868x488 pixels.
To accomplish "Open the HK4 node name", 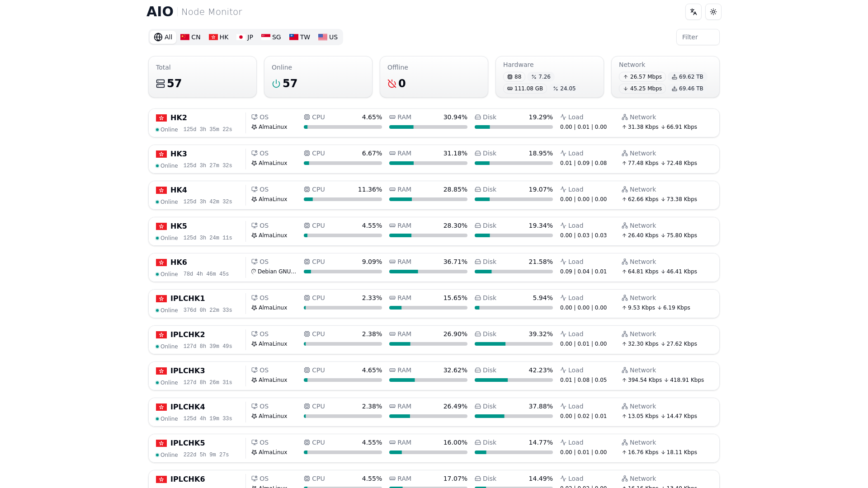I will click(x=179, y=190).
